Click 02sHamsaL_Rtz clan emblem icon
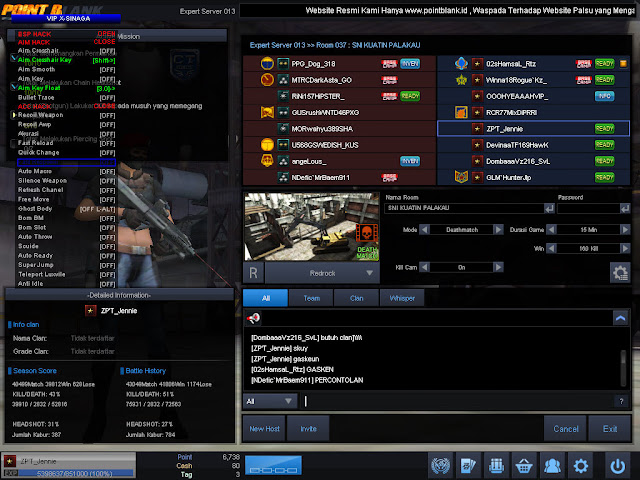The width and height of the screenshot is (640, 480). pyautogui.click(x=461, y=63)
